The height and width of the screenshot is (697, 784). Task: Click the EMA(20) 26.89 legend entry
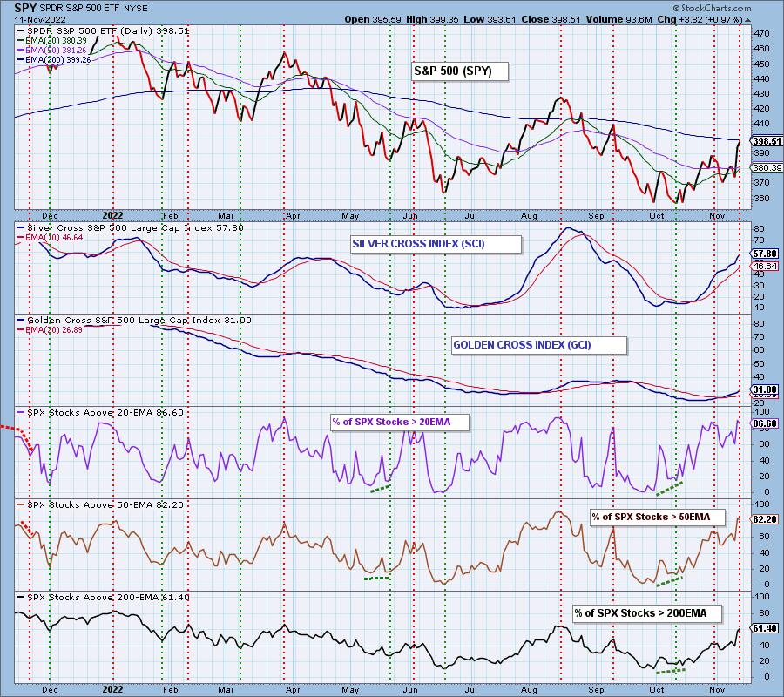coord(50,330)
